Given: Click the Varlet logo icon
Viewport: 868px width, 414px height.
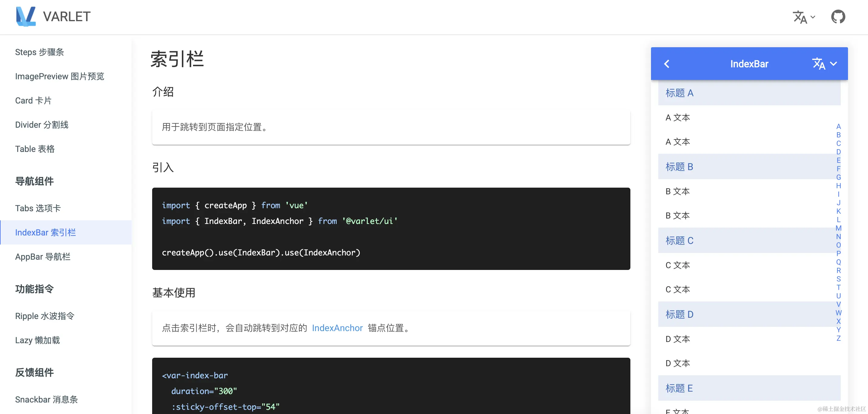Looking at the screenshot, I should pyautogui.click(x=25, y=16).
